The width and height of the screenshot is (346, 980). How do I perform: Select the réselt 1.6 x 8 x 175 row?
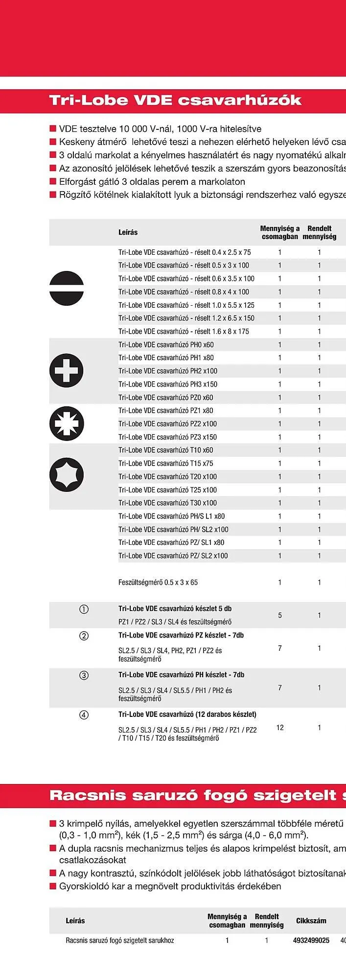click(184, 331)
